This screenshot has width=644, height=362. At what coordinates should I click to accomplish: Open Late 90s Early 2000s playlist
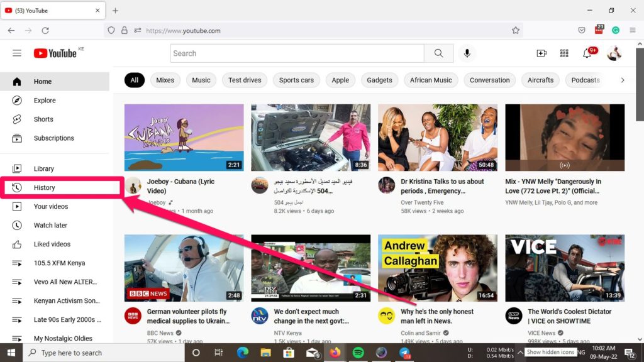point(55,320)
